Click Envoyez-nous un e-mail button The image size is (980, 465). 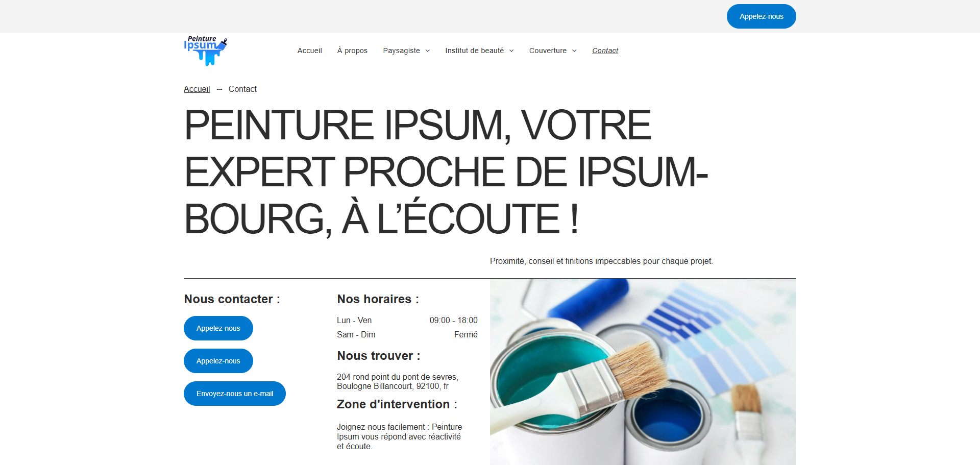[235, 394]
